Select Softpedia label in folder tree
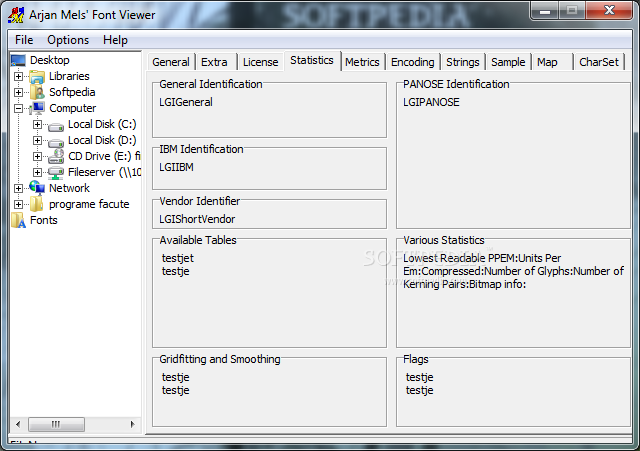 [72, 92]
